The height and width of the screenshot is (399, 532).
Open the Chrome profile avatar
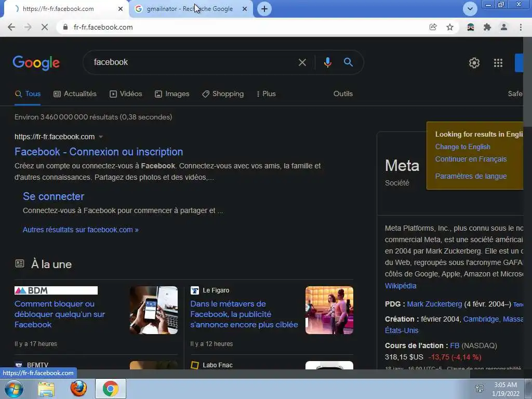[x=504, y=27]
